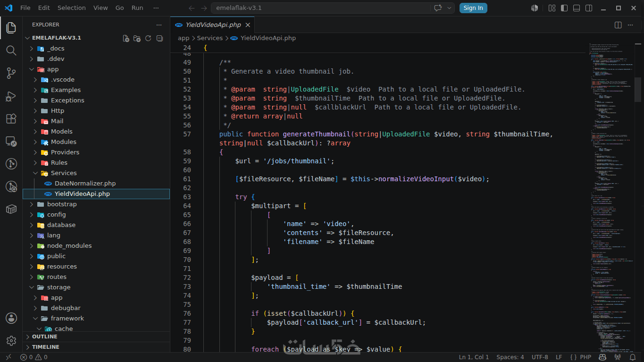Expand the OUTLINE section
The height and width of the screenshot is (362, 644).
click(x=96, y=337)
